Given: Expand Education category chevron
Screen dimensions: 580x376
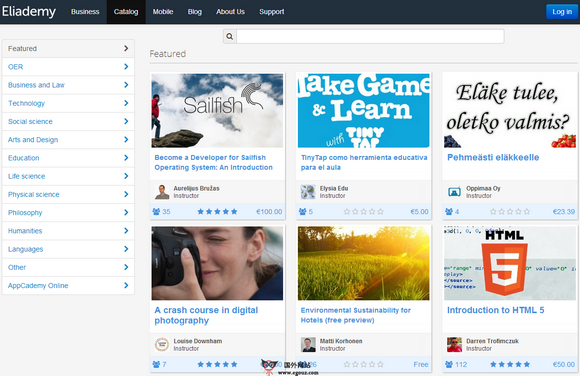Looking at the screenshot, I should 126,158.
